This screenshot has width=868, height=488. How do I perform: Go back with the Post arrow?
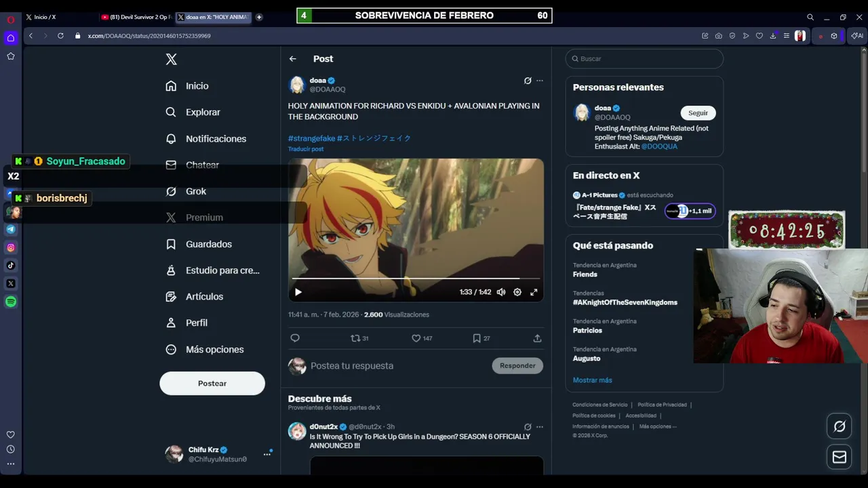[x=293, y=59]
